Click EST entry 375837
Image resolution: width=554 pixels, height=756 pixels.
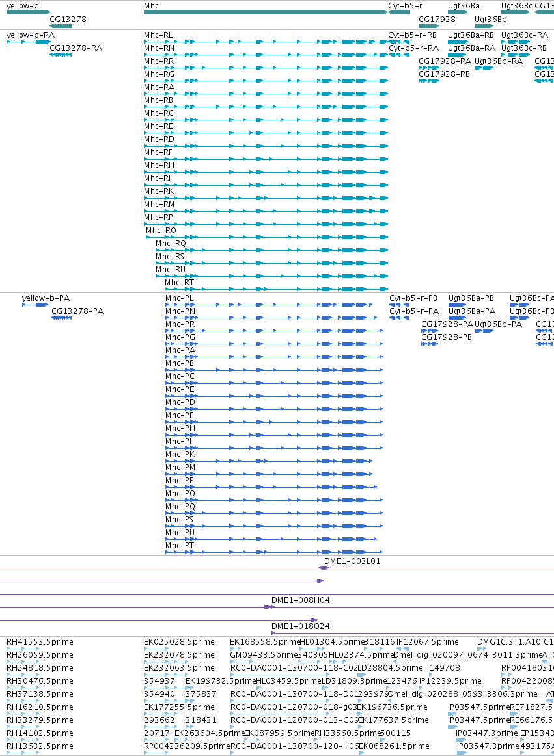click(x=201, y=694)
